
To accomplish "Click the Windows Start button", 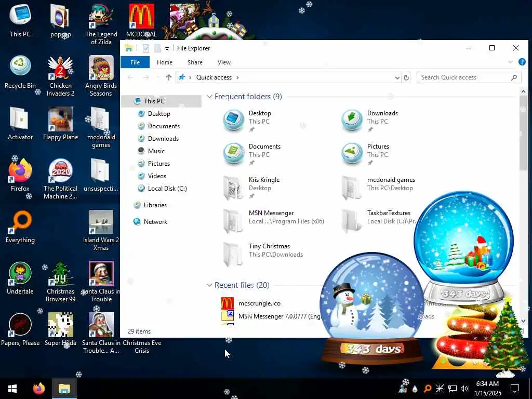I will coord(12,389).
